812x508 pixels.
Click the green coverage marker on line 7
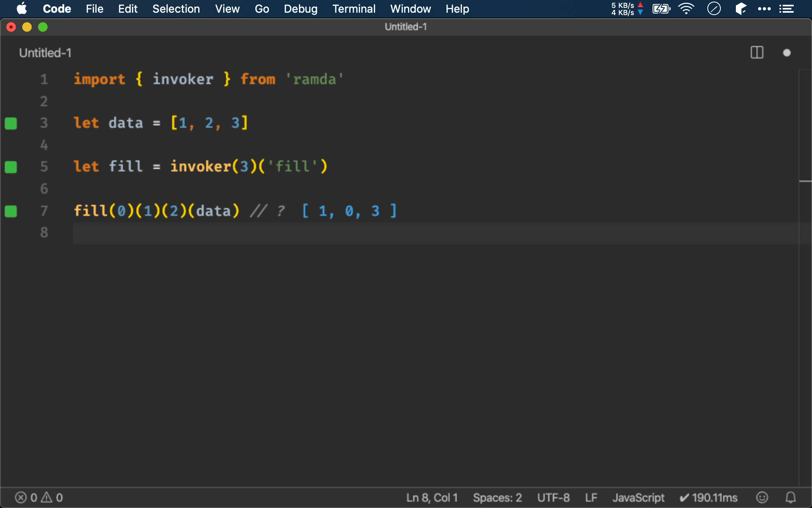(11, 211)
